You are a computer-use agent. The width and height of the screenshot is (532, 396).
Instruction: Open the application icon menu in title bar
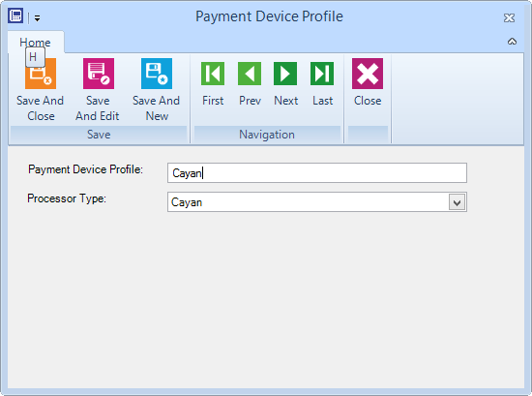click(x=15, y=15)
